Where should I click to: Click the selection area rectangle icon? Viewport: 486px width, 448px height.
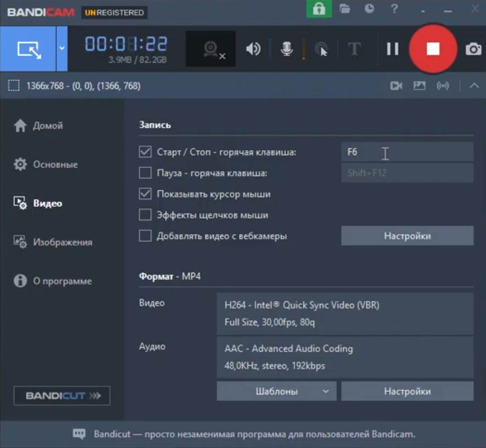14,85
